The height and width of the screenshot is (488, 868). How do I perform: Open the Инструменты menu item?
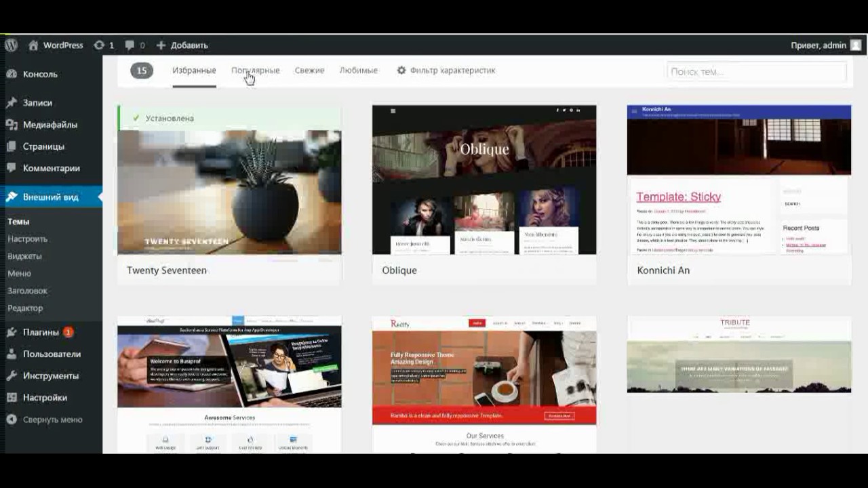(x=51, y=375)
